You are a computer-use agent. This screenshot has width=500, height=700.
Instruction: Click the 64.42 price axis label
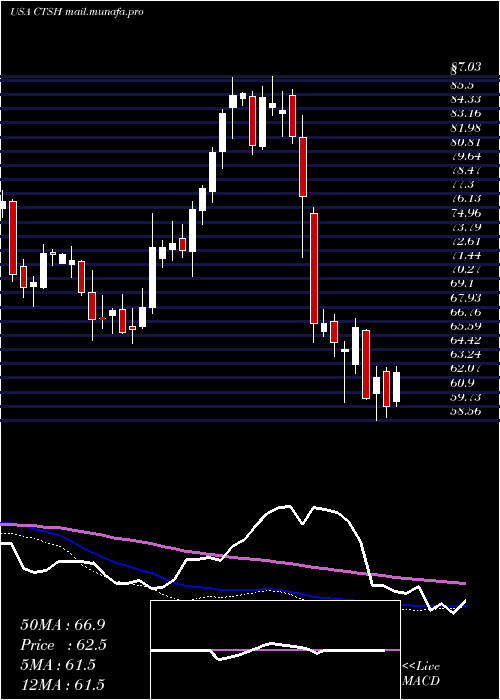[465, 341]
